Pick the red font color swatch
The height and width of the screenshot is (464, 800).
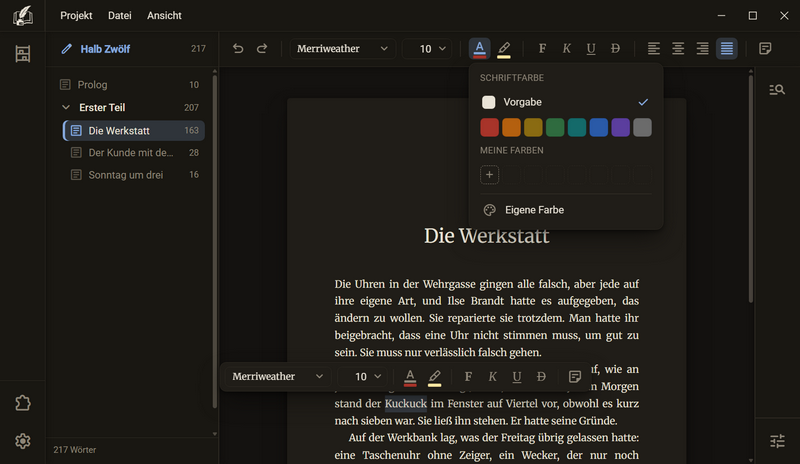tap(489, 128)
